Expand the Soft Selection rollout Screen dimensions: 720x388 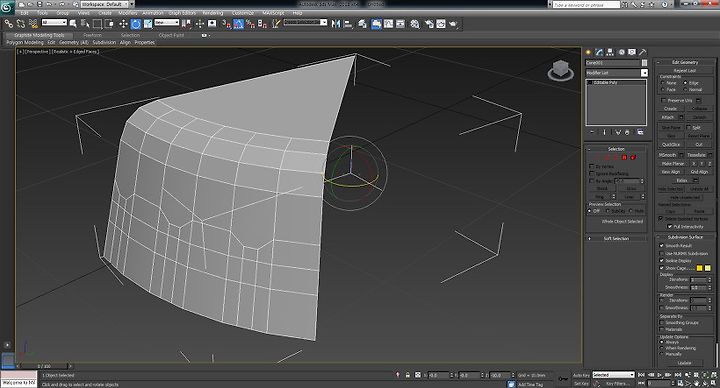pyautogui.click(x=616, y=238)
